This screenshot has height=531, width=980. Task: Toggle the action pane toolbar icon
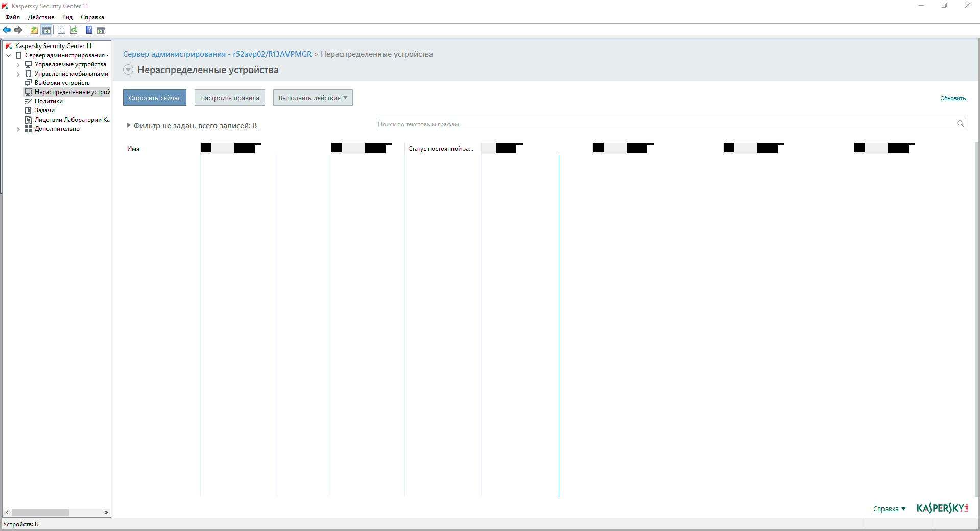pos(101,30)
